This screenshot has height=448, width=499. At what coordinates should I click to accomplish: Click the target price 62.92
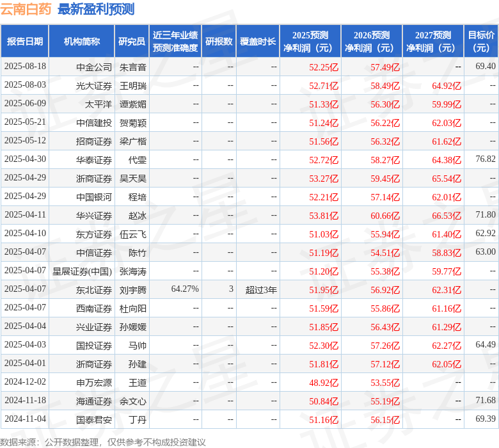486,233
